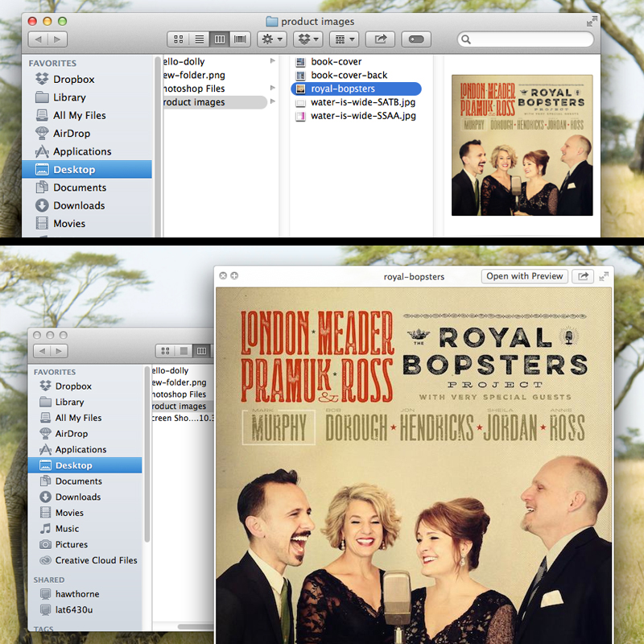Screen dimensions: 644x644
Task: Go back in the lower Finder window
Action: tap(42, 351)
